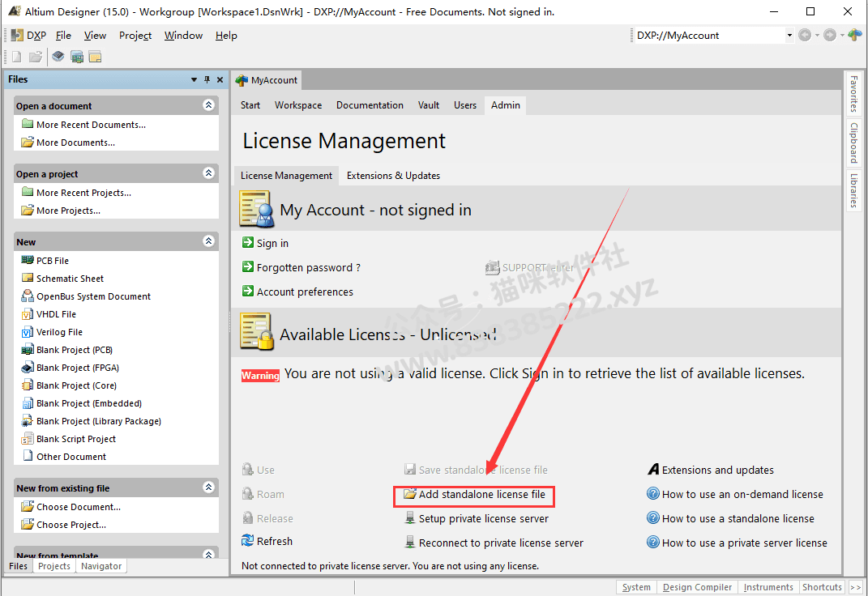Open the Help menu
This screenshot has height=596, width=868.
(226, 36)
